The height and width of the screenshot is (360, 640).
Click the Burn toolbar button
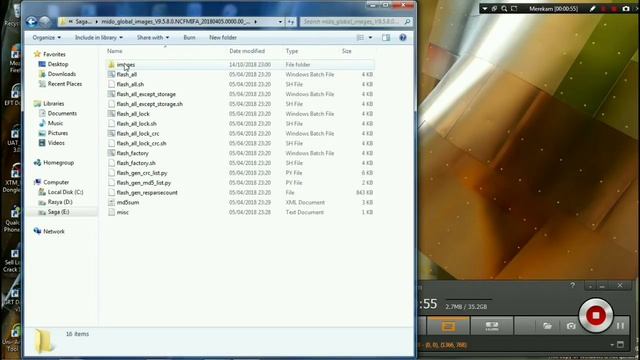pos(189,38)
